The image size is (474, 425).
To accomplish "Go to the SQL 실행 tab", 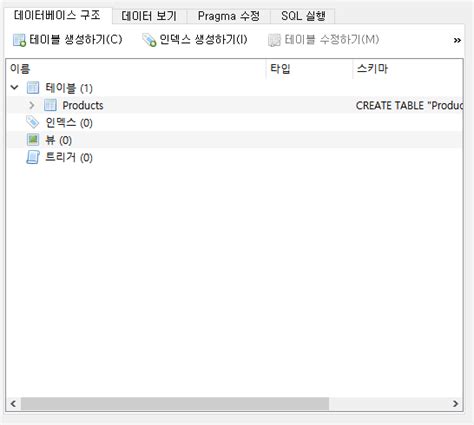I will tap(303, 16).
